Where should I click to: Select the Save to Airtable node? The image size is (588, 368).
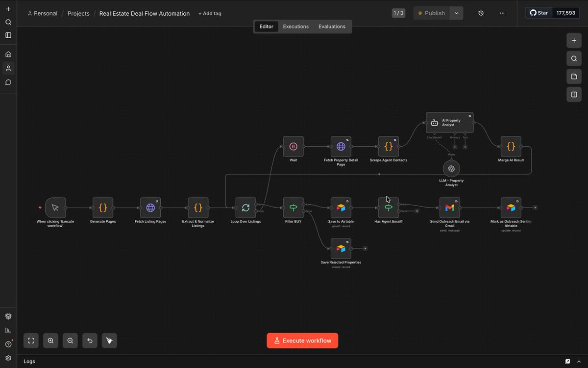(341, 208)
